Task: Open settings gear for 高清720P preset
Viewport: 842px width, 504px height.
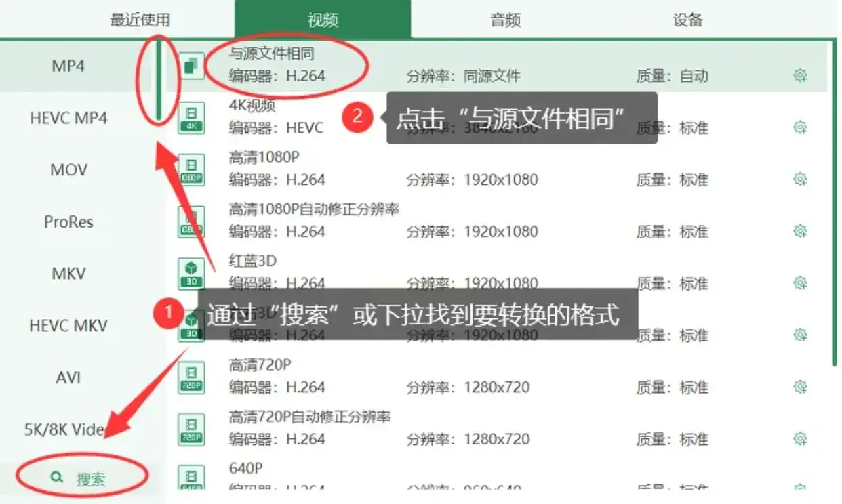Action: (800, 387)
